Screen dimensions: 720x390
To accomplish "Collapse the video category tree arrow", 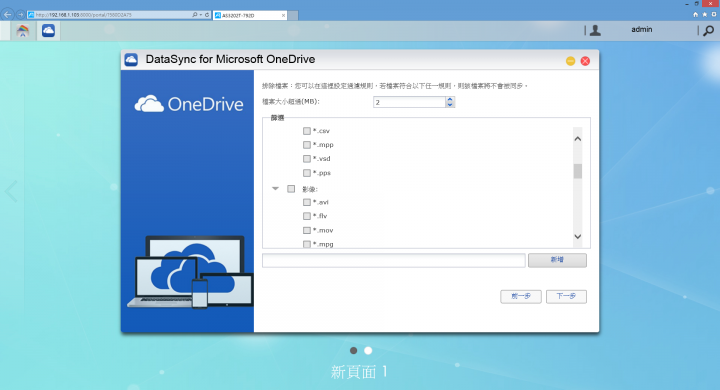I will [x=276, y=188].
